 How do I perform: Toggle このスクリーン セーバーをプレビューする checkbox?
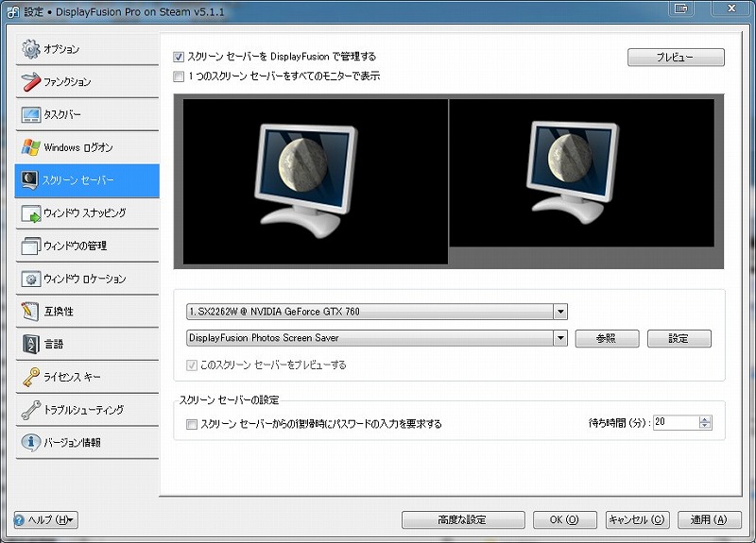coord(192,365)
